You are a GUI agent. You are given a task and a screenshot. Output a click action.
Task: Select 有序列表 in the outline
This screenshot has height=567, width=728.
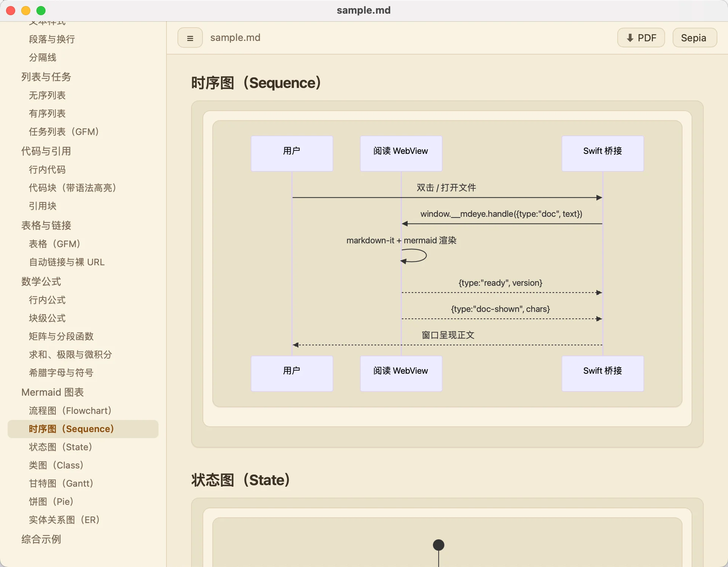pos(47,114)
